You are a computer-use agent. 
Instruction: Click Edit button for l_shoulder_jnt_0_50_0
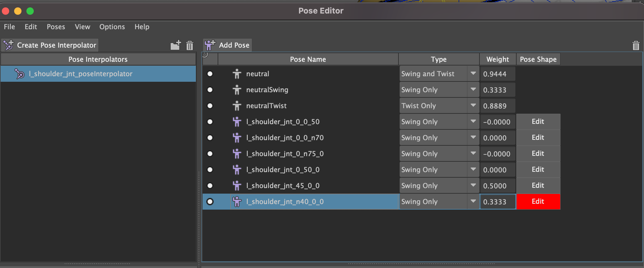pyautogui.click(x=538, y=170)
